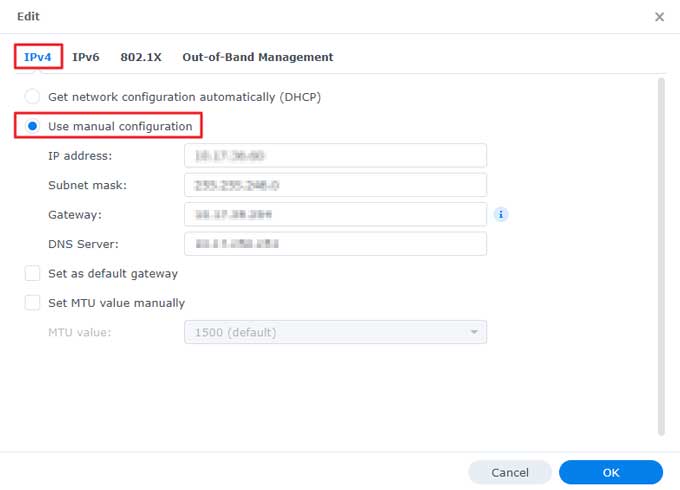
Task: Open the MTU value dropdown
Action: pos(335,332)
